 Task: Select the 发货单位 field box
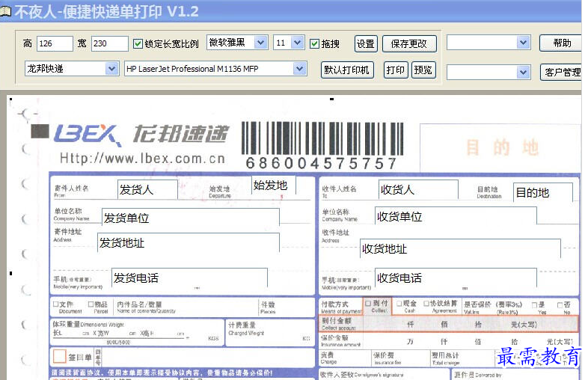click(x=191, y=218)
